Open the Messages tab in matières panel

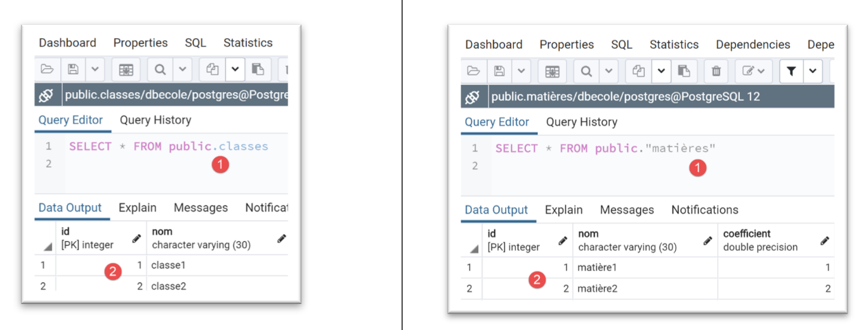click(x=627, y=209)
